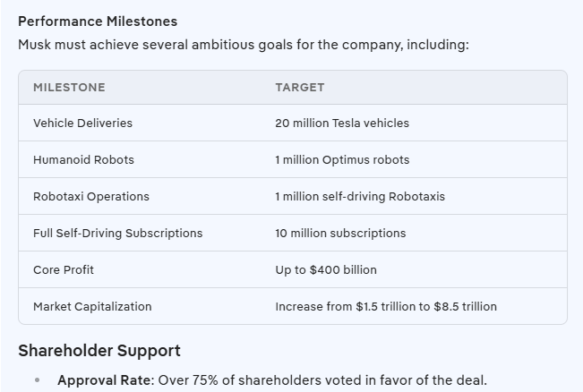The image size is (583, 392).
Task: Click the Full Self-Driving Subscriptions cell
Action: [117, 233]
